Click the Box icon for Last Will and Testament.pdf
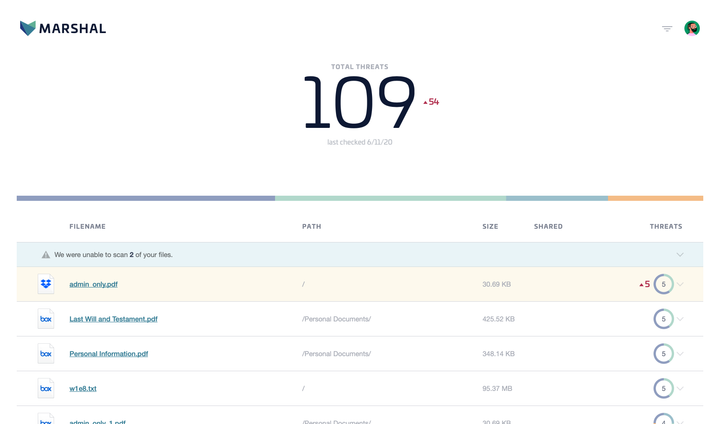Viewport: 720px width, 424px height. coord(46,319)
